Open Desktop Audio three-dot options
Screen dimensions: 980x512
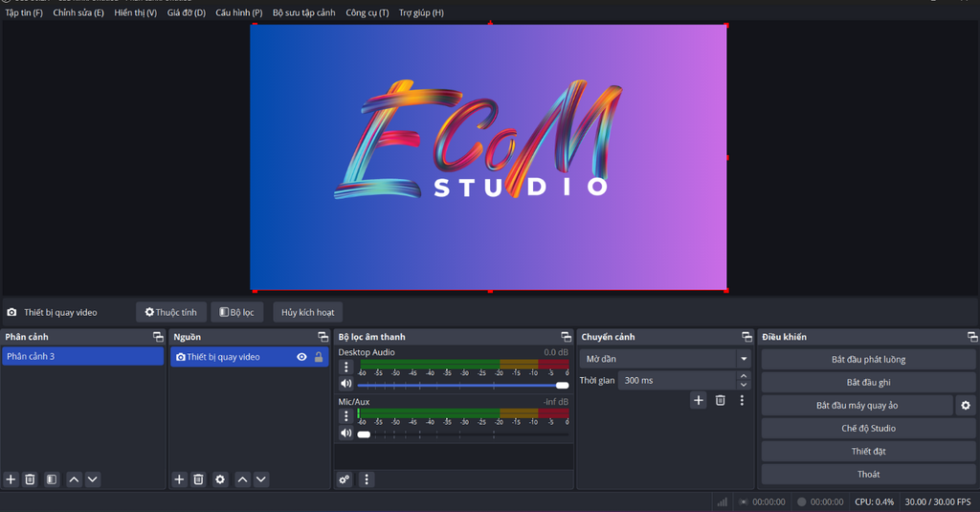coord(346,367)
